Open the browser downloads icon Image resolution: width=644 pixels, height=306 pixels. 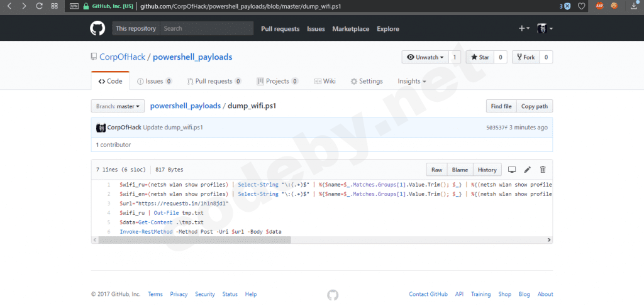[634, 6]
